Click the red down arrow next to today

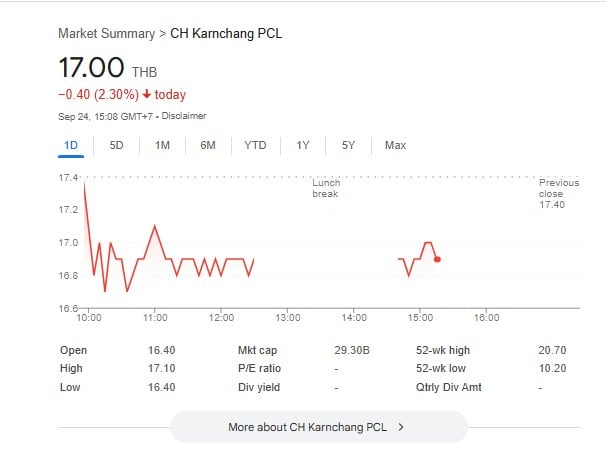tap(146, 94)
